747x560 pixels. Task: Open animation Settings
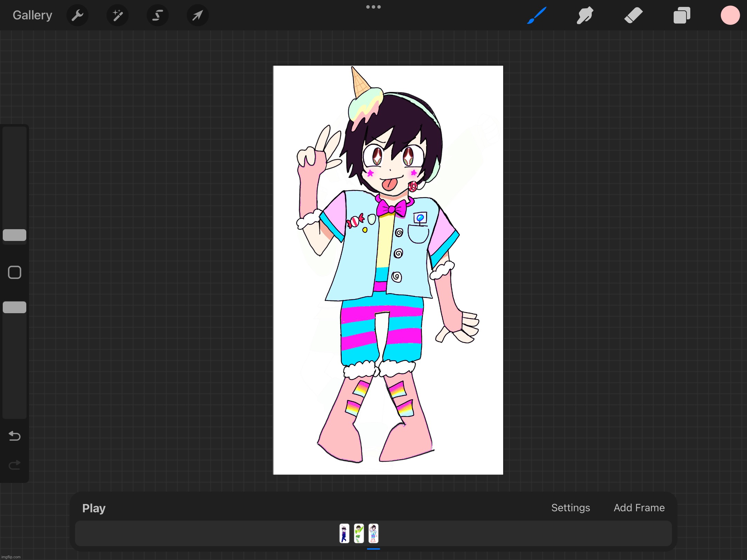click(570, 507)
